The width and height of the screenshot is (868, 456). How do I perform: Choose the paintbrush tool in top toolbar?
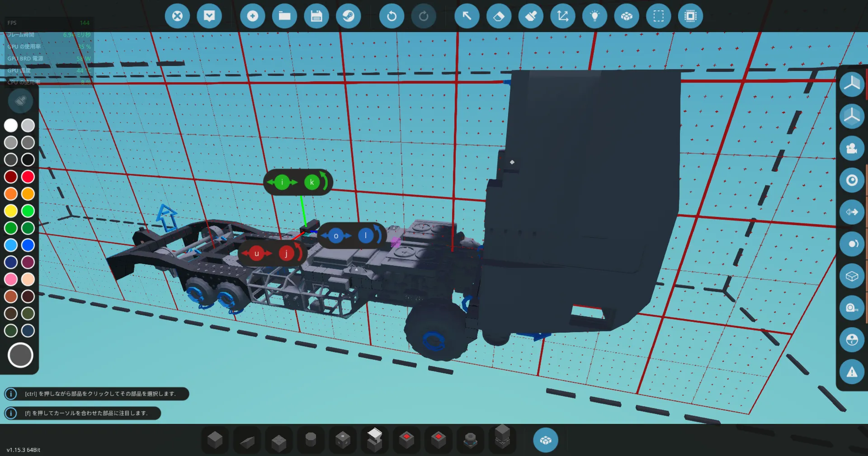(x=531, y=16)
